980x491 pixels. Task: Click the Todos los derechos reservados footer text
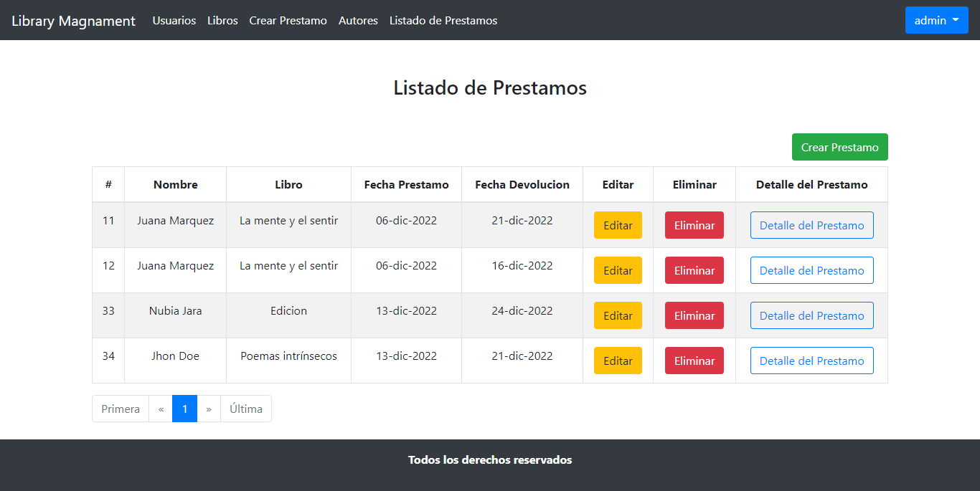pyautogui.click(x=490, y=460)
